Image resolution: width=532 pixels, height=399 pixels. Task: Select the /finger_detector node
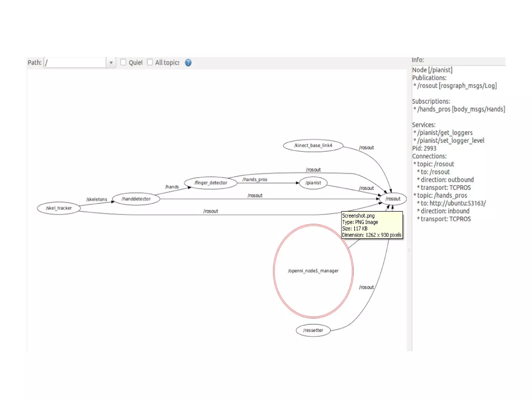click(211, 183)
